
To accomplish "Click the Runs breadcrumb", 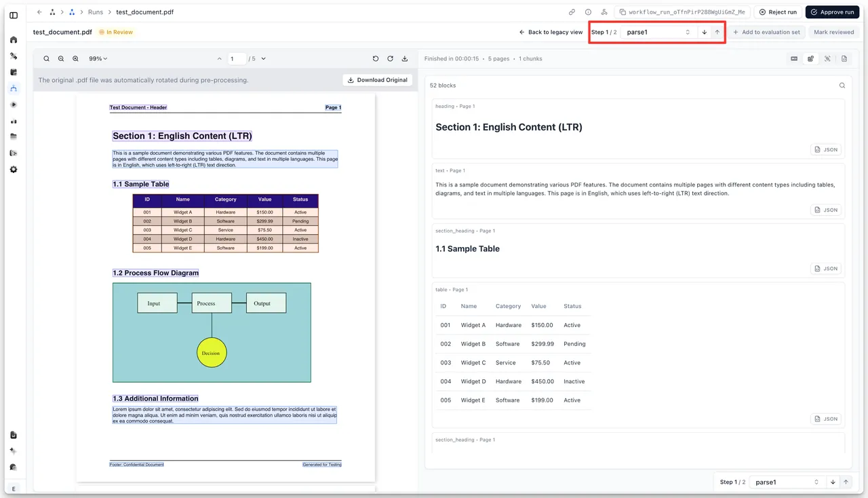I will click(96, 12).
